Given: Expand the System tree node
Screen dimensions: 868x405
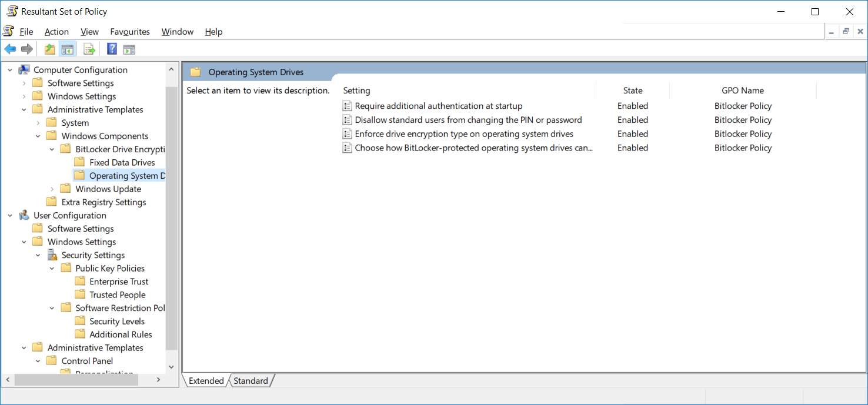Looking at the screenshot, I should tap(38, 122).
